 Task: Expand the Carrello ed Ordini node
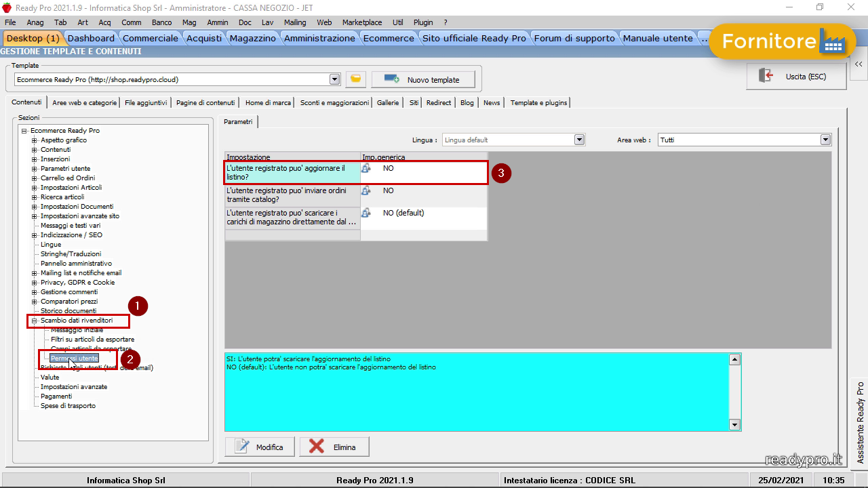[35, 178]
